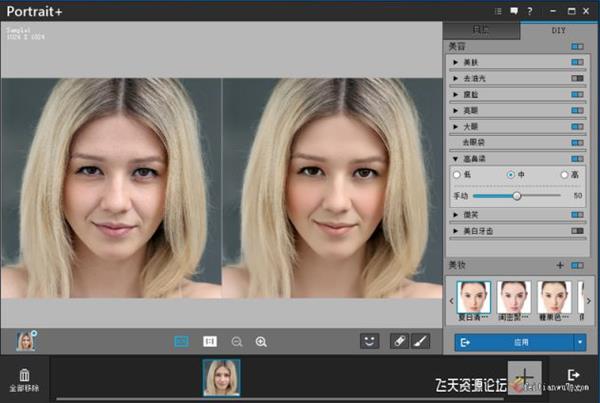The image size is (600, 403).
Task: Toggle the 大眼 switch
Action: pyautogui.click(x=577, y=126)
